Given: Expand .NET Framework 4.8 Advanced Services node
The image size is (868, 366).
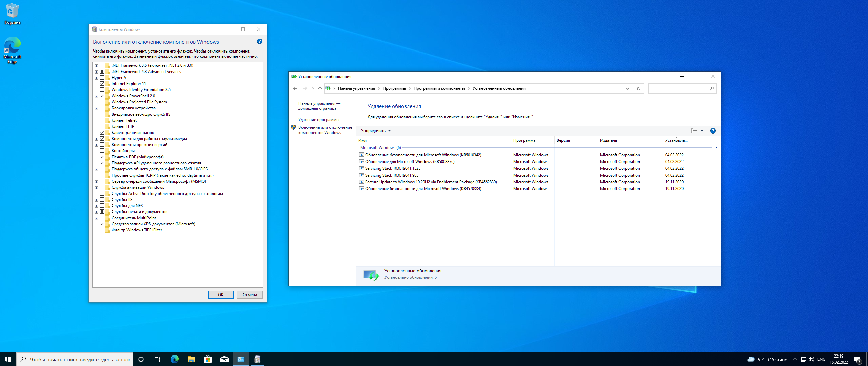Looking at the screenshot, I should point(96,72).
